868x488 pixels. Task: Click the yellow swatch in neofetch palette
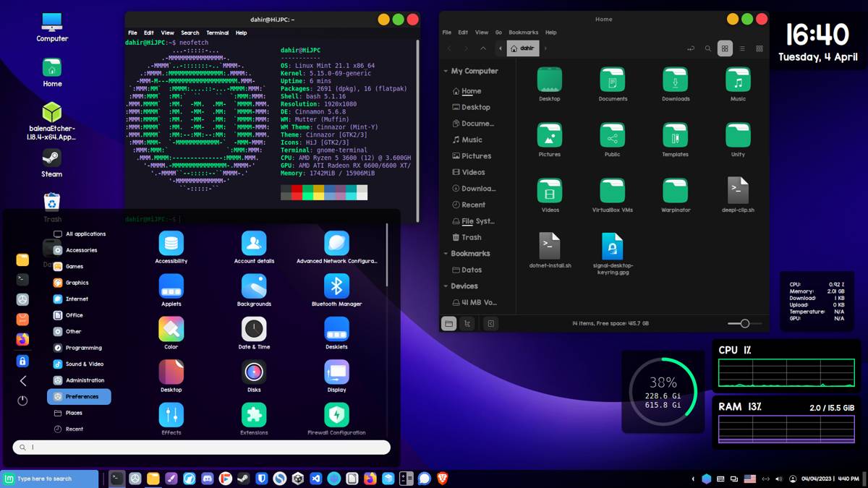tap(318, 192)
